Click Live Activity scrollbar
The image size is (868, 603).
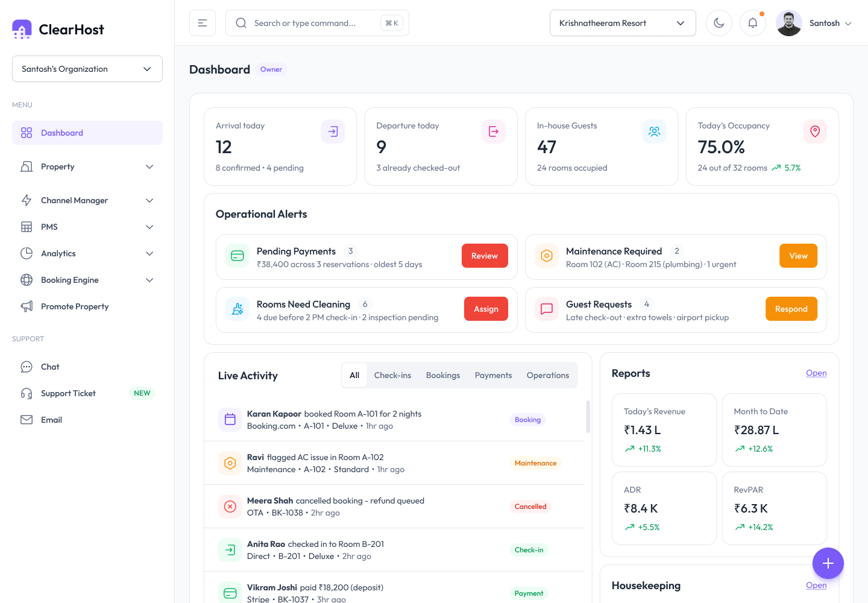pos(588,416)
